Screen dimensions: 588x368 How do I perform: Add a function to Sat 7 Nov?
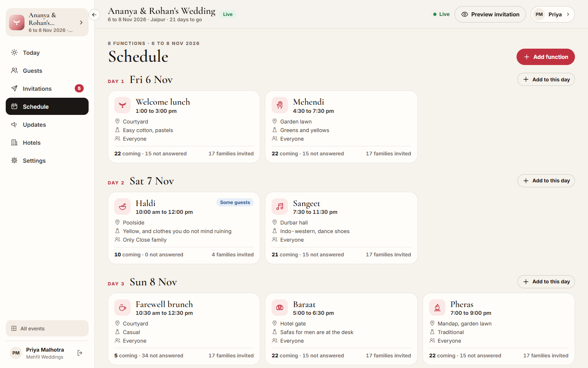coord(546,181)
